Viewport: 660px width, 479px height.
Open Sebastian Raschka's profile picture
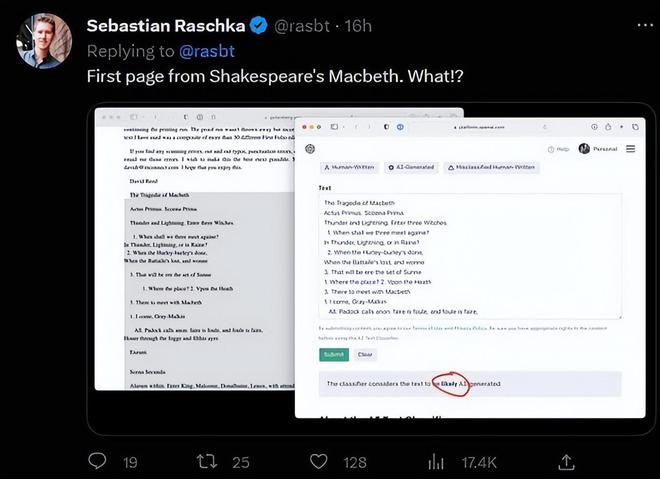44,40
